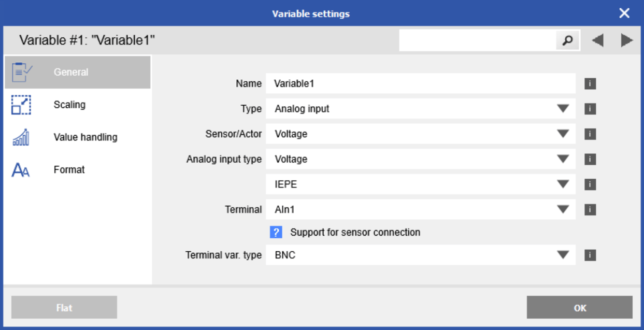Open the Scaling settings panel icon
Screen dimensions: 644x330
pyautogui.click(x=20, y=104)
